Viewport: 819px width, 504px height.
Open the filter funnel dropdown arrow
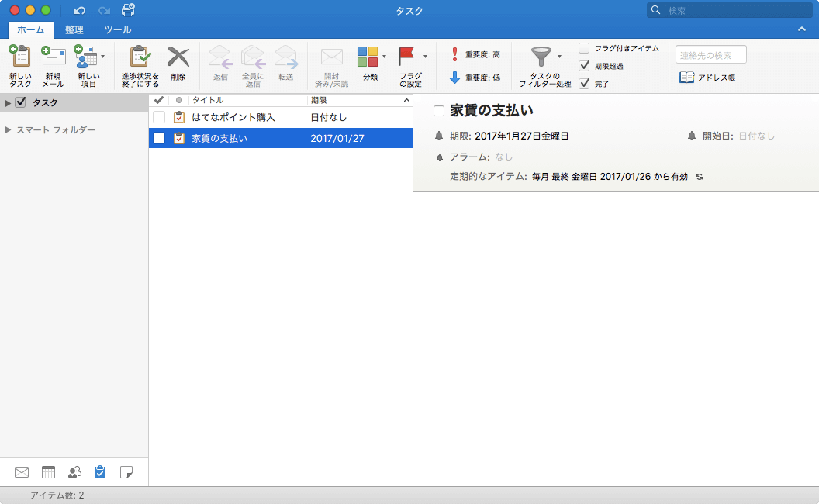coord(559,57)
